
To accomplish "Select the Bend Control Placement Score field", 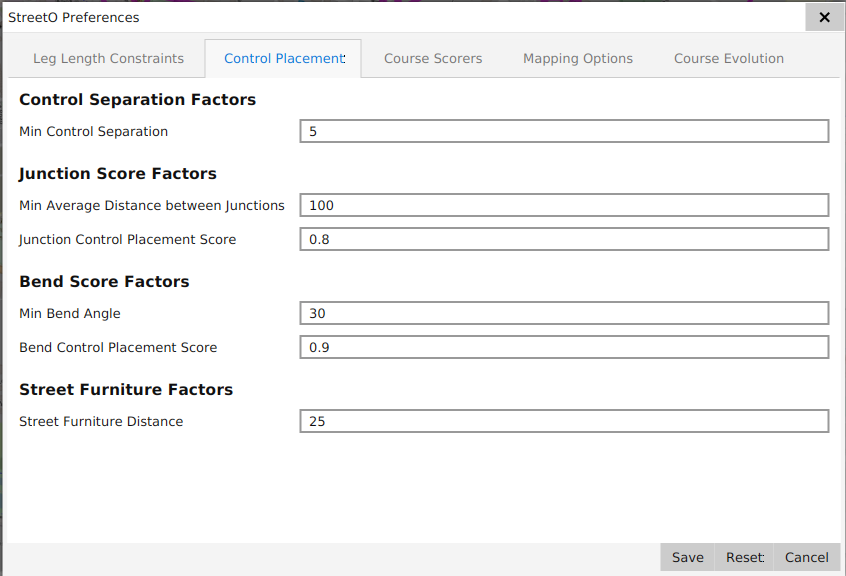I will pyautogui.click(x=564, y=348).
